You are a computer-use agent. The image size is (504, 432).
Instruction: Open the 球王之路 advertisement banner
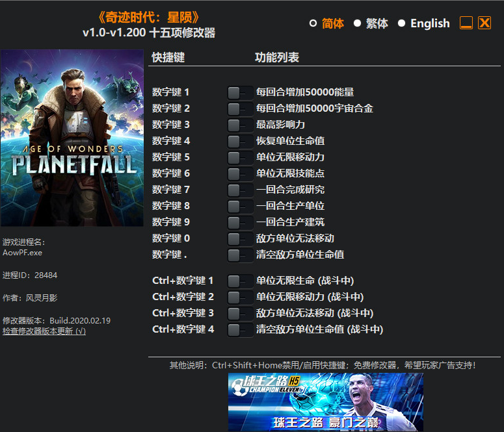pos(326,402)
